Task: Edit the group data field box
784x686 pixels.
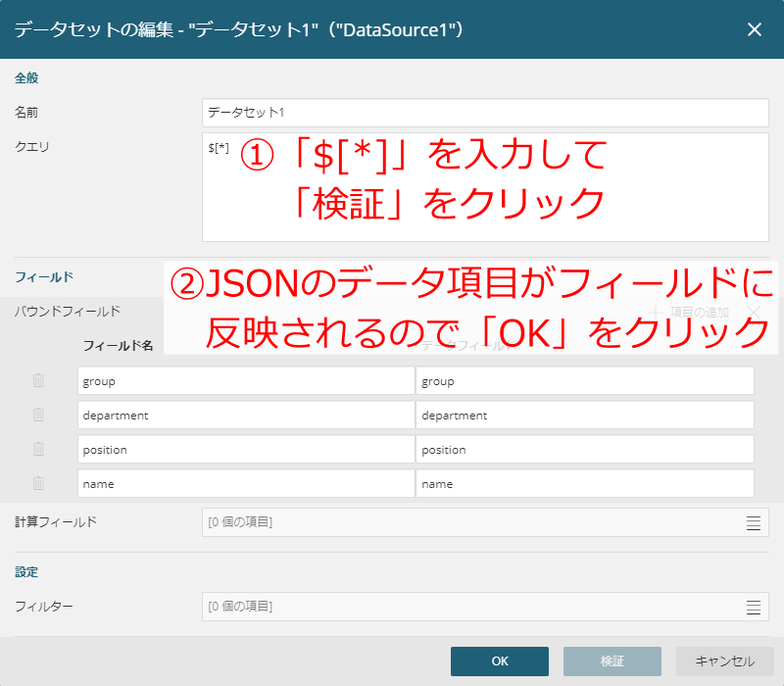Action: (584, 380)
